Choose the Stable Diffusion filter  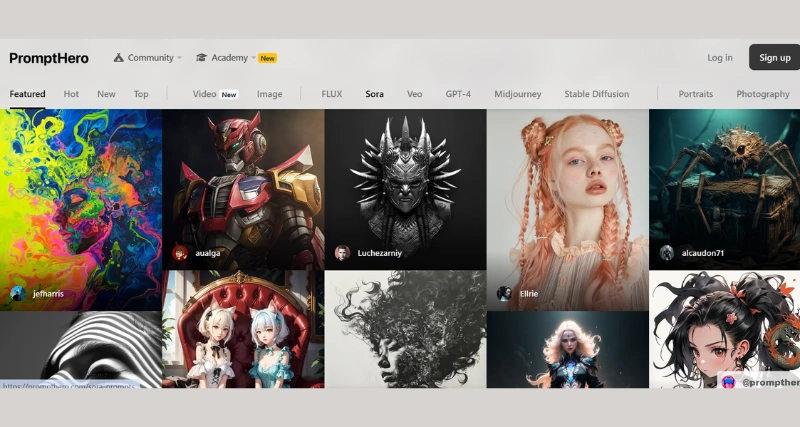[x=596, y=94]
